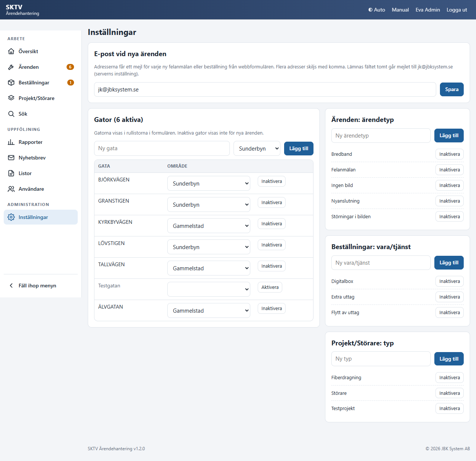This screenshot has width=476, height=461.
Task: Click the Översikt home icon
Action: tap(11, 51)
